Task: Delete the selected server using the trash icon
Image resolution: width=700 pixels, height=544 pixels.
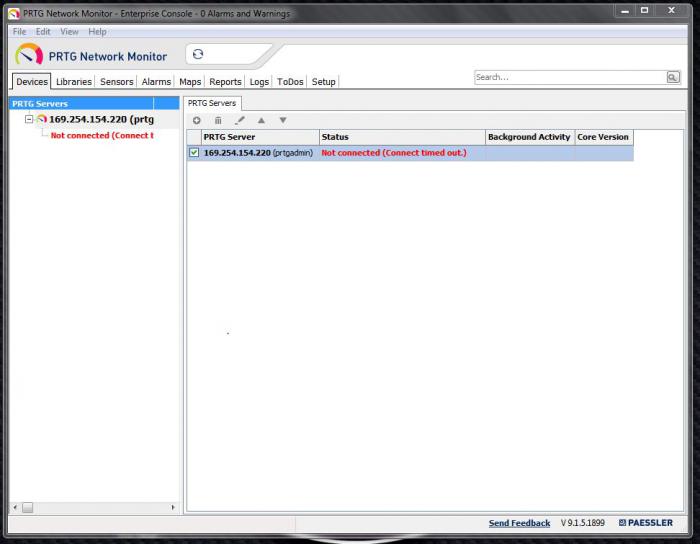Action: 218,120
